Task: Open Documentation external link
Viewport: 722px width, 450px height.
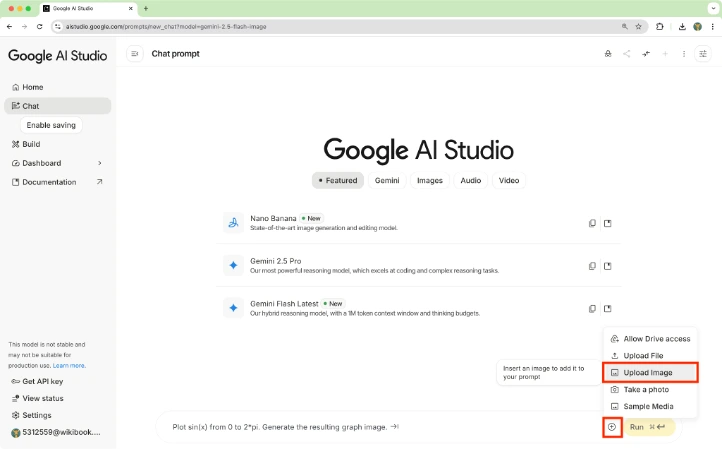Action: [x=58, y=182]
